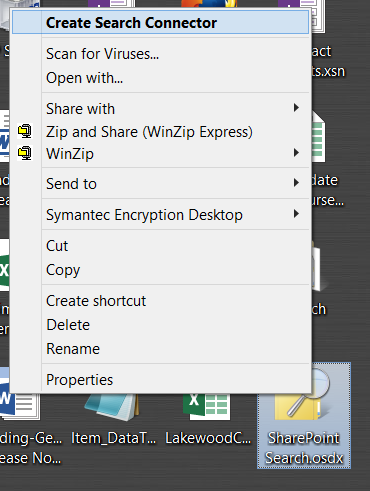The image size is (370, 491).
Task: Open the Open with dialog
Action: point(160,78)
